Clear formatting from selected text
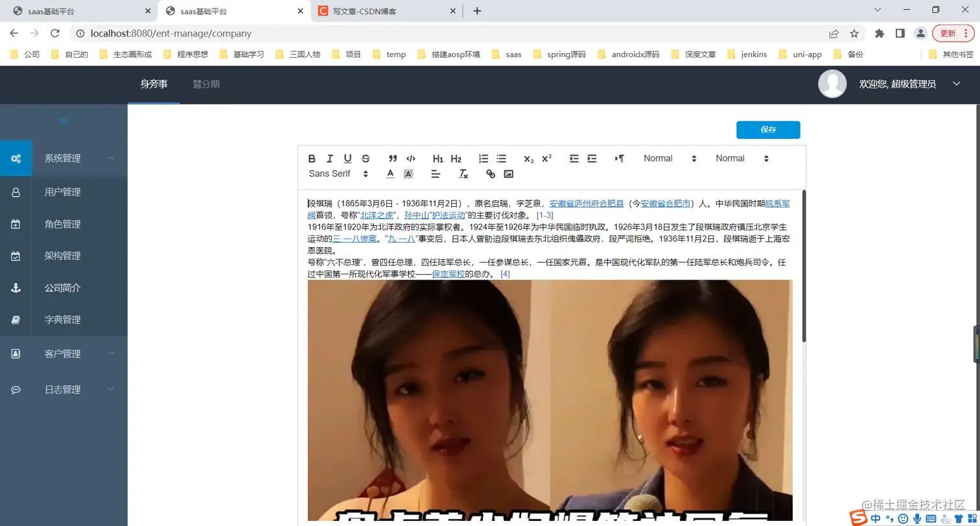 [463, 174]
